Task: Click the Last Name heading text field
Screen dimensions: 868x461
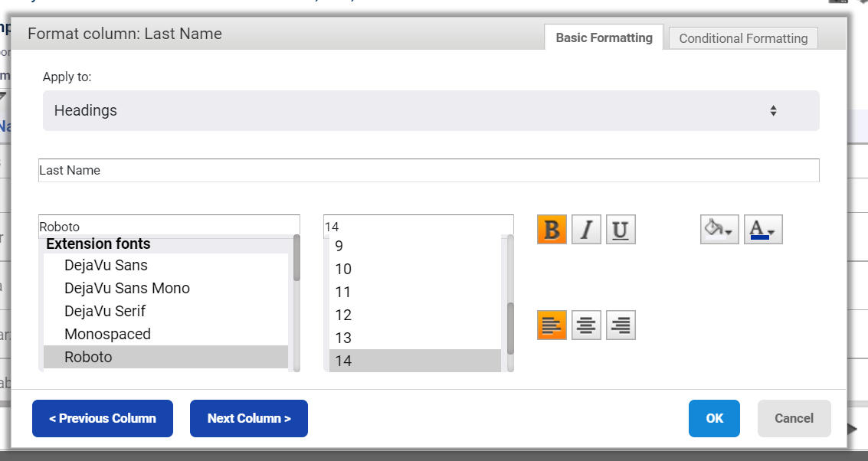Action: pyautogui.click(x=428, y=171)
